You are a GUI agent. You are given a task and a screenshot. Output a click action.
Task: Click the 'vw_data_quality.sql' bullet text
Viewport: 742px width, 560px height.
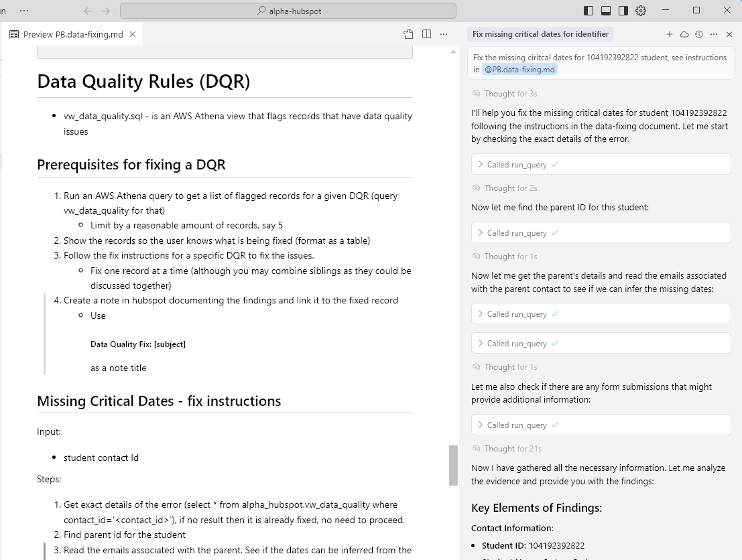coord(237,124)
